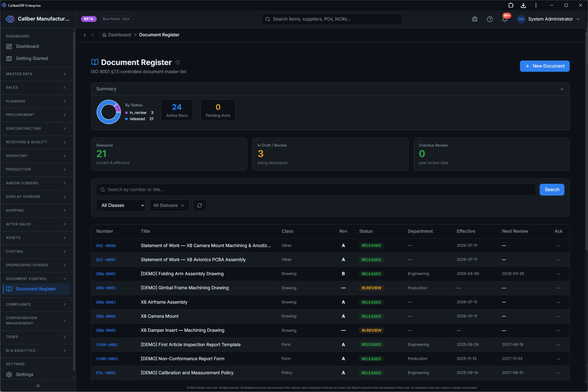The image size is (588, 392).
Task: Click the status donut chart
Action: (x=109, y=112)
